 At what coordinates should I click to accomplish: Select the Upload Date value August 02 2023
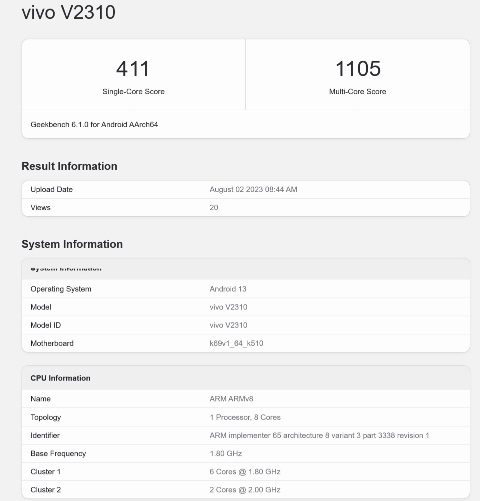tap(253, 189)
